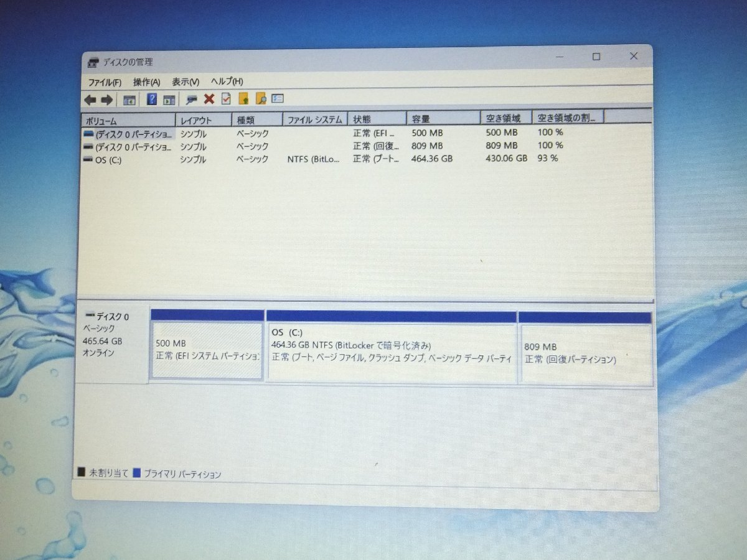Click the connect drive toolbar icon
This screenshot has height=560, width=747.
192,99
